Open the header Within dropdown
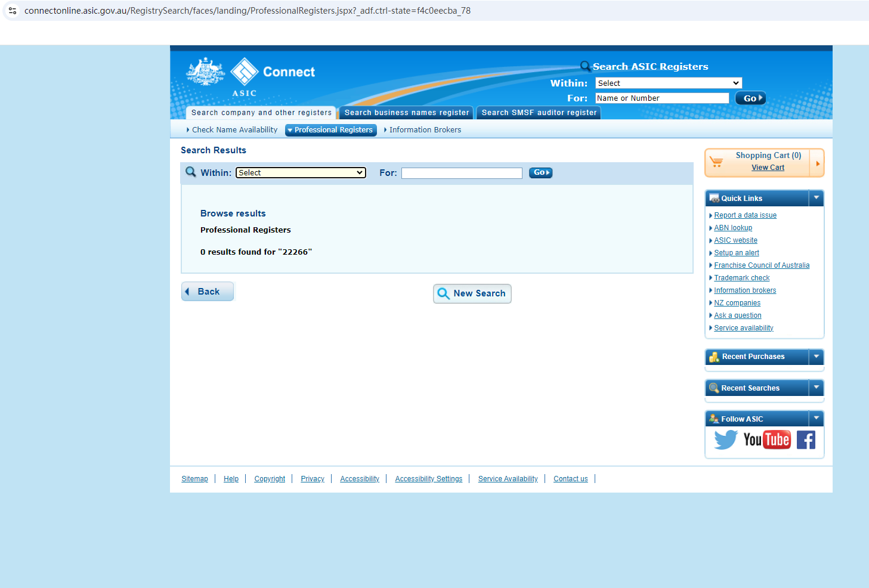Image resolution: width=869 pixels, height=588 pixels. point(669,83)
